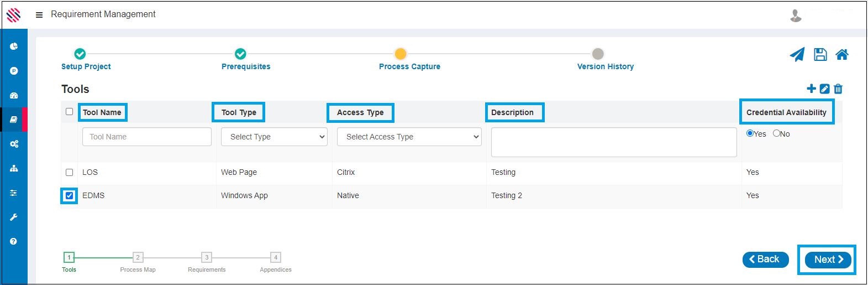Open the hamburger menu icon
The height and width of the screenshot is (285, 868).
[39, 15]
